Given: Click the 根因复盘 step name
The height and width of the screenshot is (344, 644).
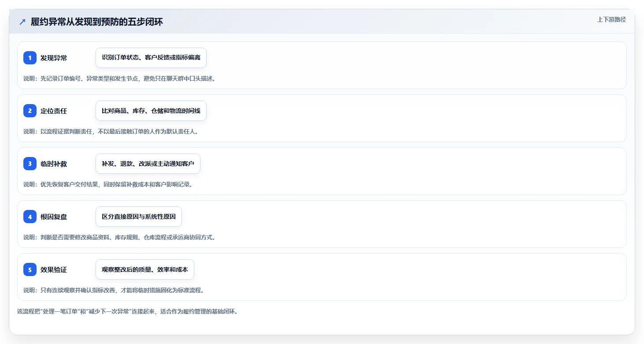Looking at the screenshot, I should 54,217.
